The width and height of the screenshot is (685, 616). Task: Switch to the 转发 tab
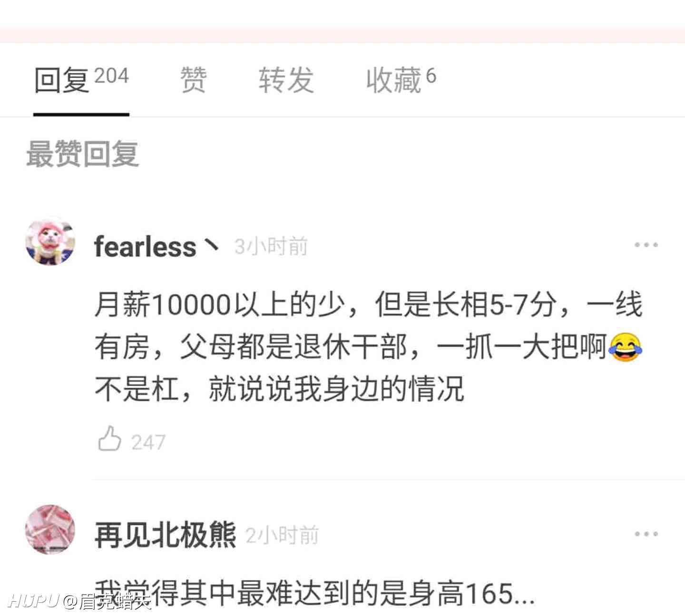click(286, 79)
